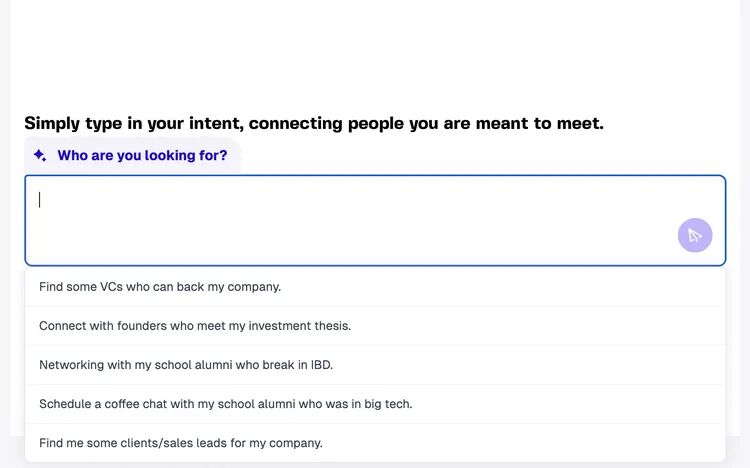Choose the clients/sales leads suggestion
The height and width of the screenshot is (468, 750).
[x=181, y=443]
